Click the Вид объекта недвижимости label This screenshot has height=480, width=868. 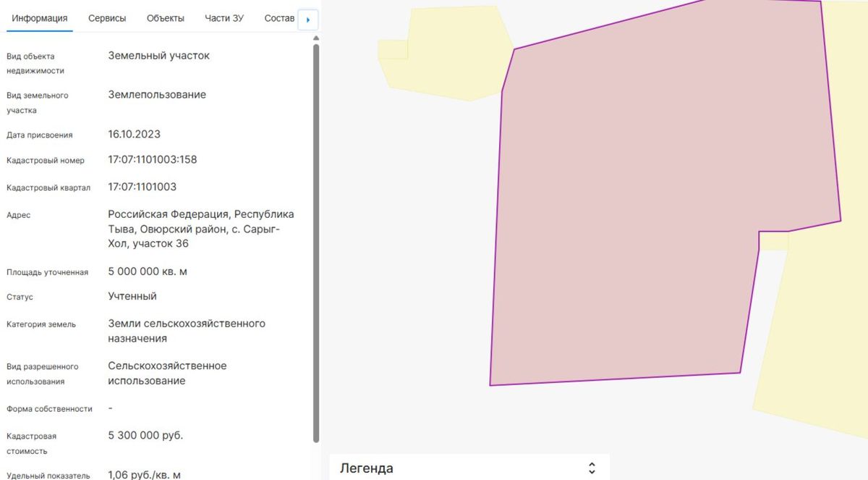[35, 64]
